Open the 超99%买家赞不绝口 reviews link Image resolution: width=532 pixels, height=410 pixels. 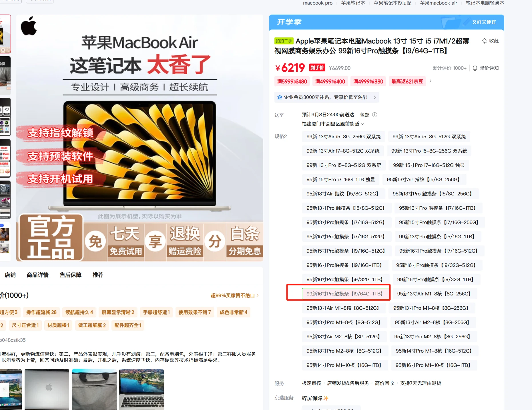pos(234,295)
